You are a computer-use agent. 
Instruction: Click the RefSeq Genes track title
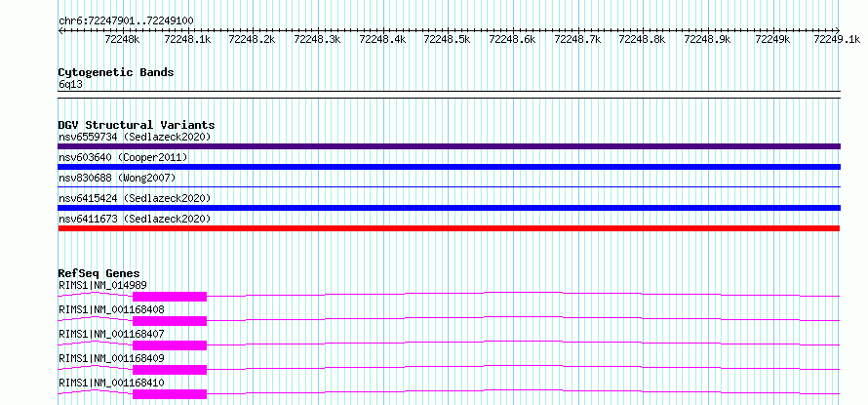[x=99, y=273]
